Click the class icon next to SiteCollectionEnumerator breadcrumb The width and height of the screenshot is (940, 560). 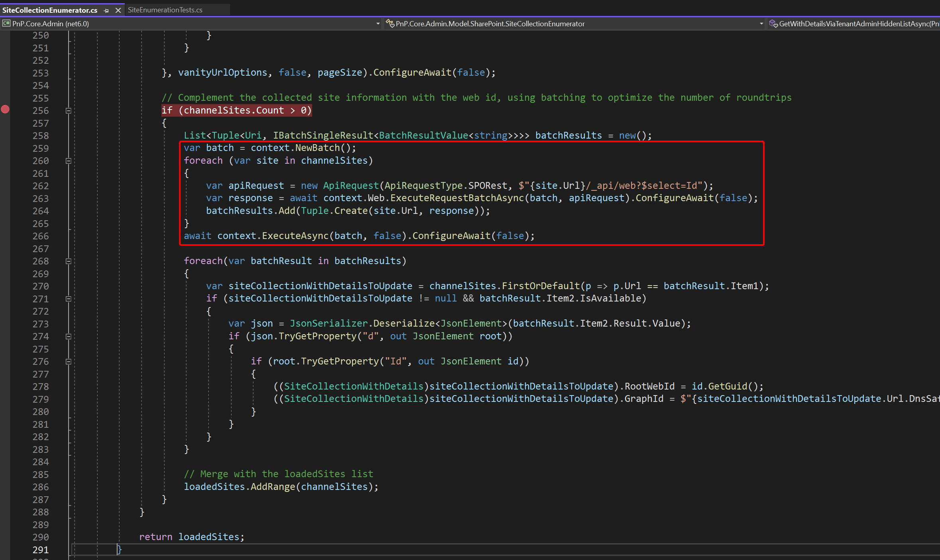(390, 23)
